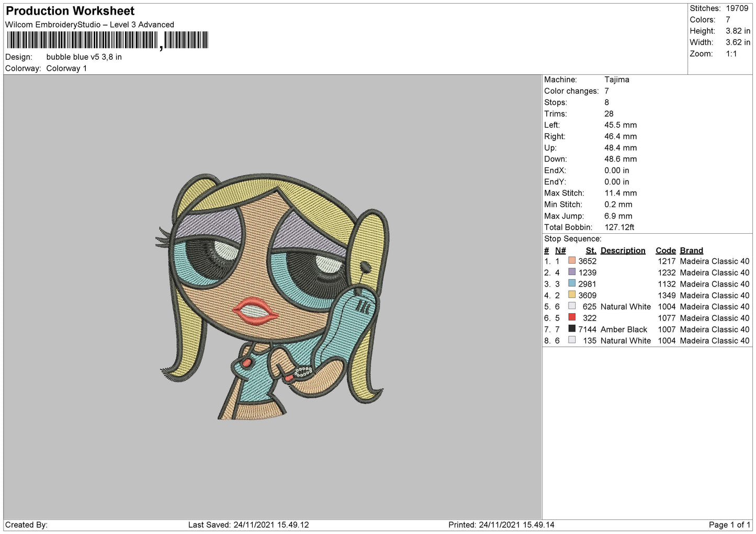Click the Amber Black color swatch
Viewport: 756px width, 534px height.
572,329
